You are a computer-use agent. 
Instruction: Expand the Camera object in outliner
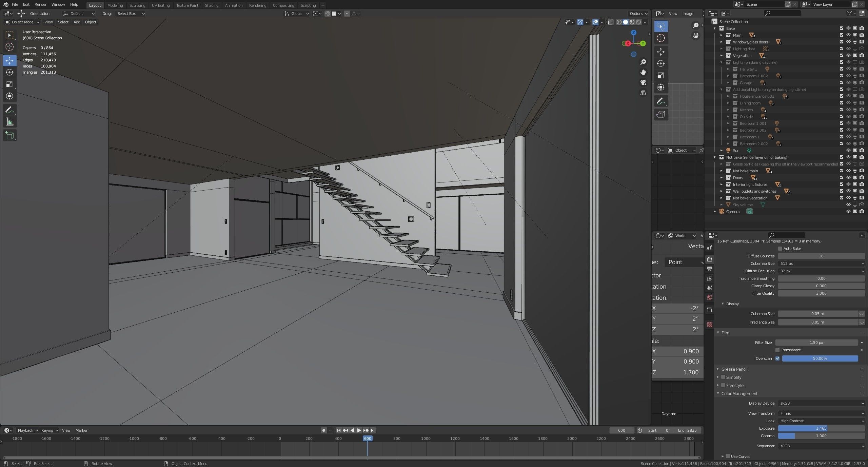(x=715, y=212)
